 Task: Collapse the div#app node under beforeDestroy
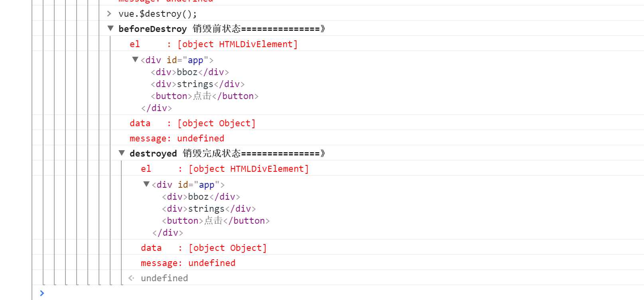click(x=135, y=60)
